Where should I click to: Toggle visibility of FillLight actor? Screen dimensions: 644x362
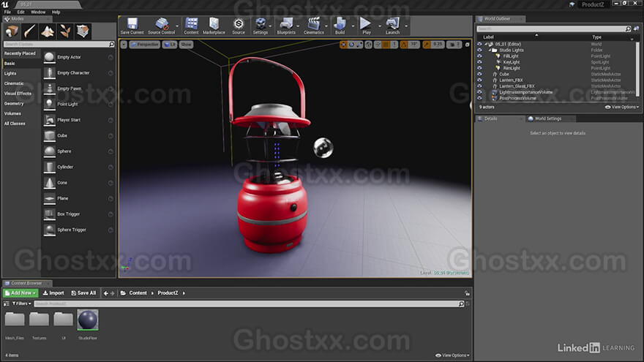479,56
